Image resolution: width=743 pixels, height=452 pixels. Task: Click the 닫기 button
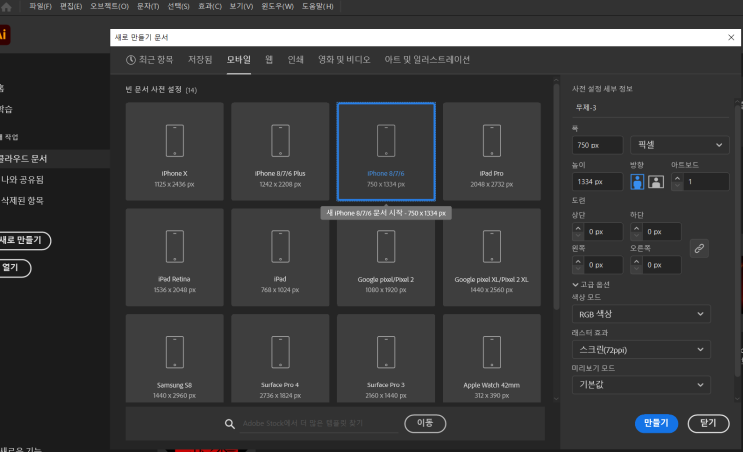tap(708, 424)
